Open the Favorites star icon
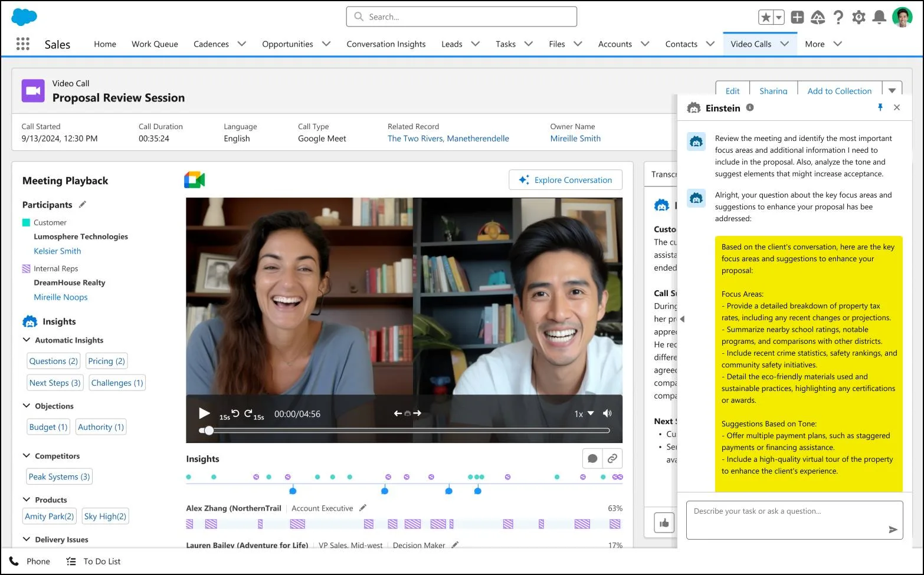 pyautogui.click(x=766, y=17)
